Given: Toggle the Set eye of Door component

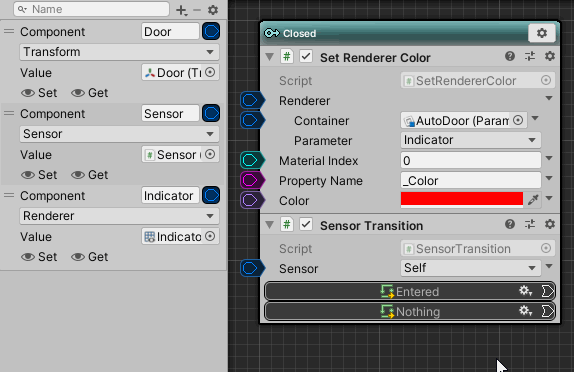Looking at the screenshot, I should pyautogui.click(x=39, y=93).
